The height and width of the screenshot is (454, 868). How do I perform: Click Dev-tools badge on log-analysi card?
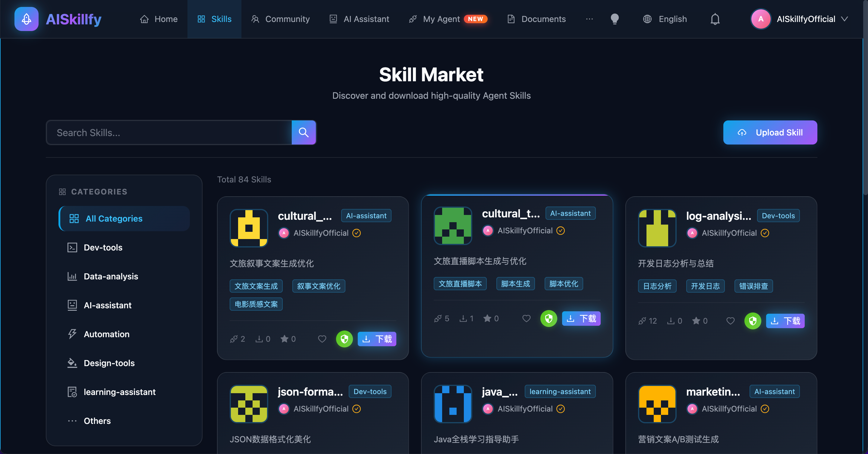pos(778,216)
